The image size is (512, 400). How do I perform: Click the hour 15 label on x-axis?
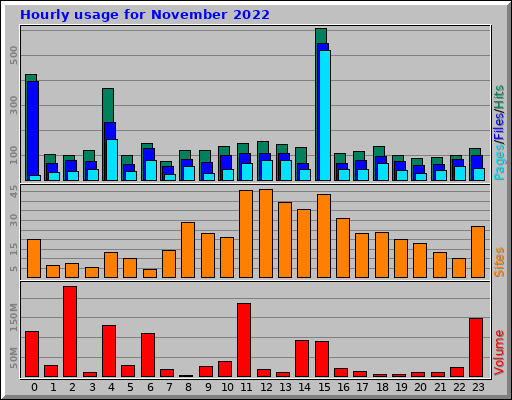[x=324, y=387]
